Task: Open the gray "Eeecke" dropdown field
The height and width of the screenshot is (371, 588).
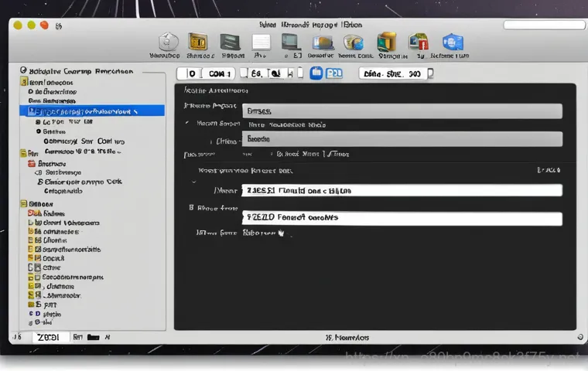Action: (x=402, y=139)
